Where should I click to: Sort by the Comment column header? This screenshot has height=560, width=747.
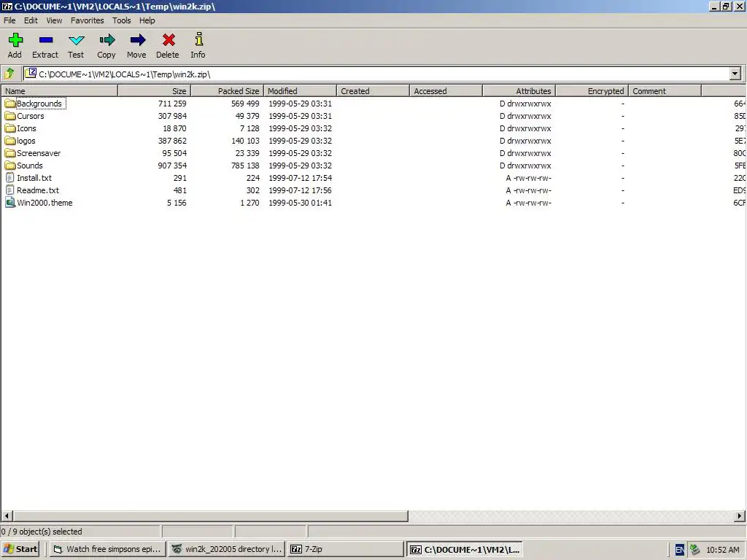click(x=665, y=91)
